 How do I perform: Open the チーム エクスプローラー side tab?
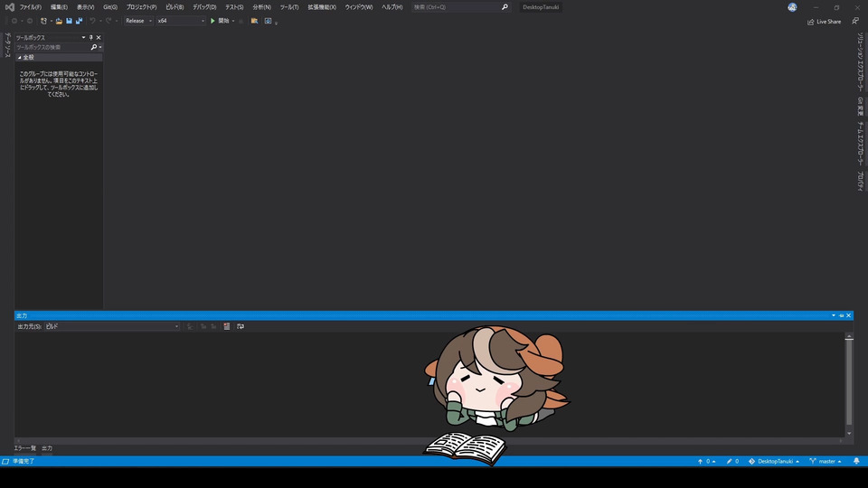(x=860, y=144)
